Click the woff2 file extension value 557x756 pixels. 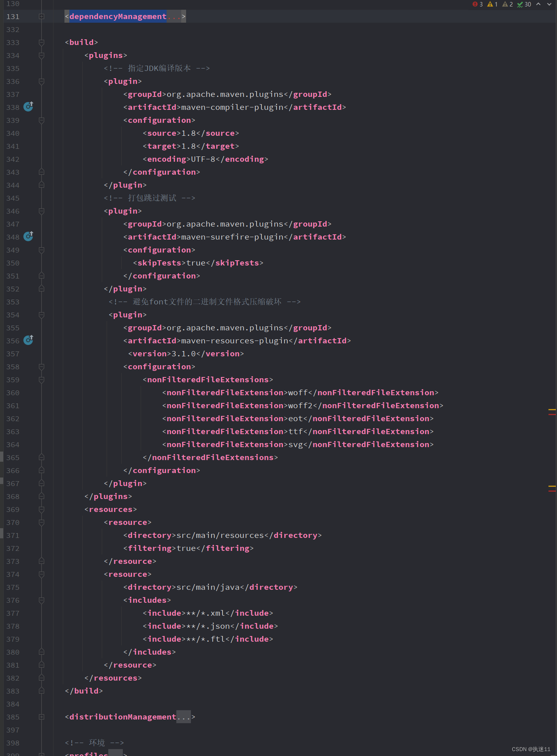300,406
